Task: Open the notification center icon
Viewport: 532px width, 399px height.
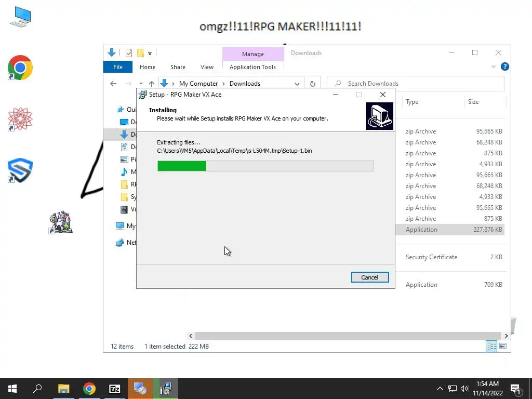Action: (516, 389)
